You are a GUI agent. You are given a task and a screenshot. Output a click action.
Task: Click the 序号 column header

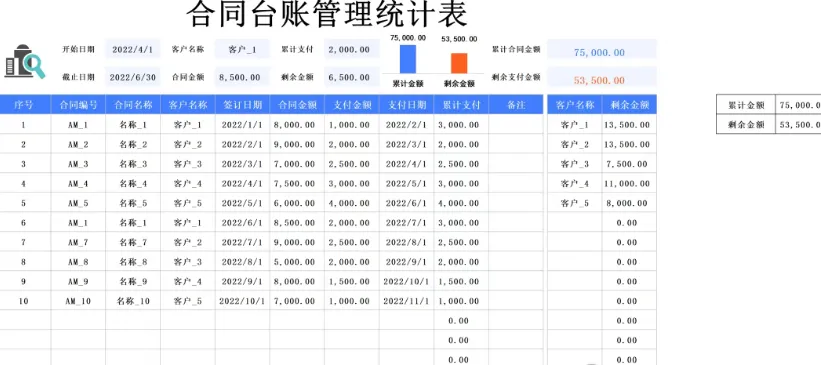(24, 105)
